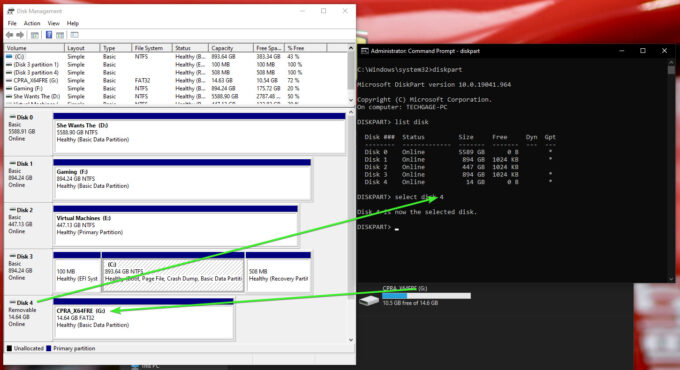Click the Command Prompt vertical scrollbar thumb
This screenshot has height=370, width=680.
coord(671,69)
